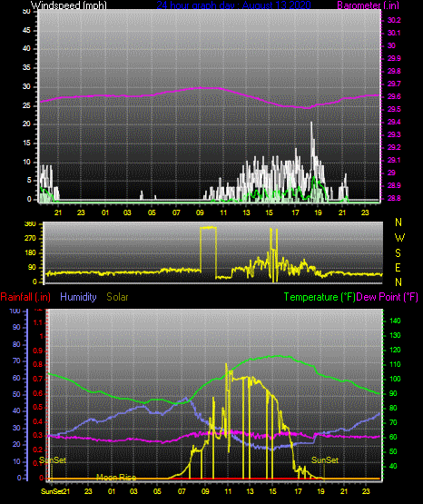The height and width of the screenshot is (504, 423).
Task: Click the red '0.8' rainfall axis value
Action: (x=38, y=364)
